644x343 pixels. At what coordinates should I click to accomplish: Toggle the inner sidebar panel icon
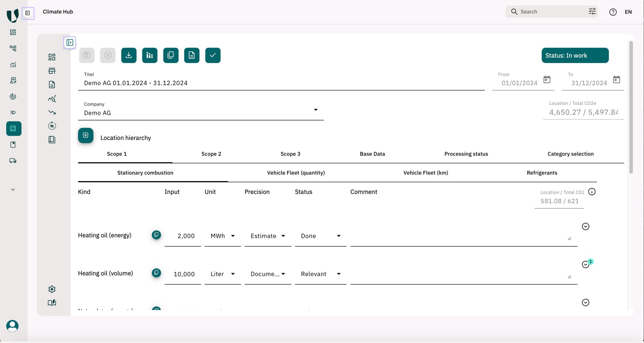point(70,42)
